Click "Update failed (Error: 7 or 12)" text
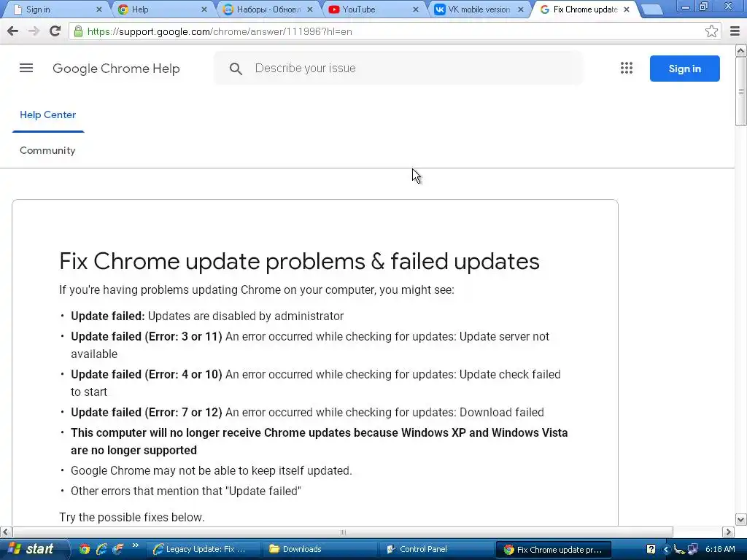The width and height of the screenshot is (747, 560). coord(147,413)
